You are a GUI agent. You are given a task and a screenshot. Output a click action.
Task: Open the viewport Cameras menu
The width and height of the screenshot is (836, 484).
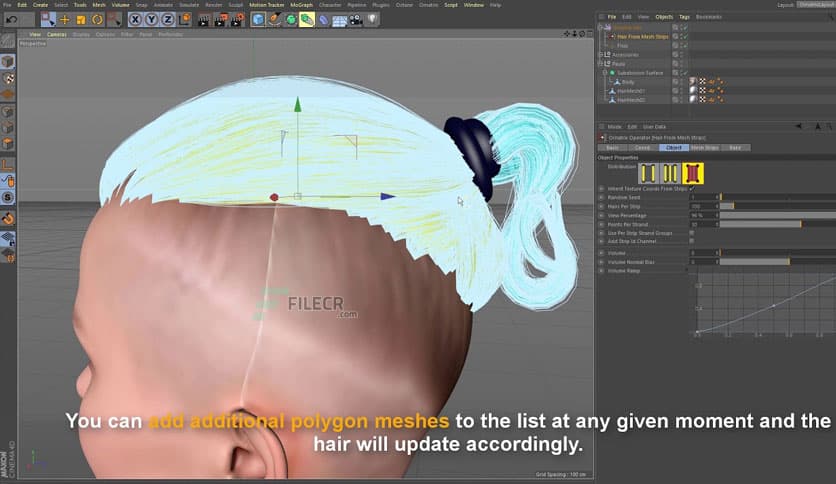(x=57, y=35)
